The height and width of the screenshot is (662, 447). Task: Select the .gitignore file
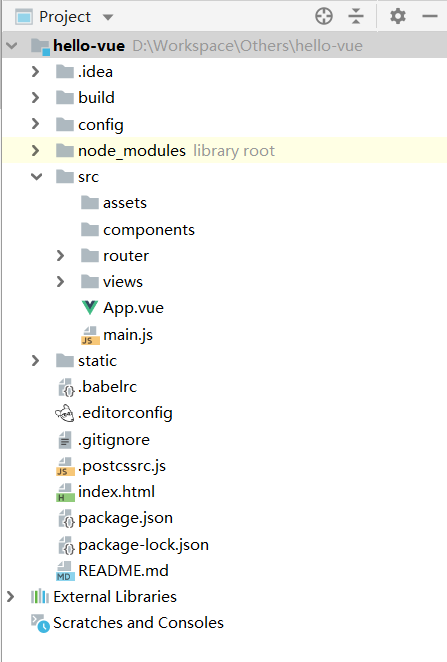[x=103, y=440]
